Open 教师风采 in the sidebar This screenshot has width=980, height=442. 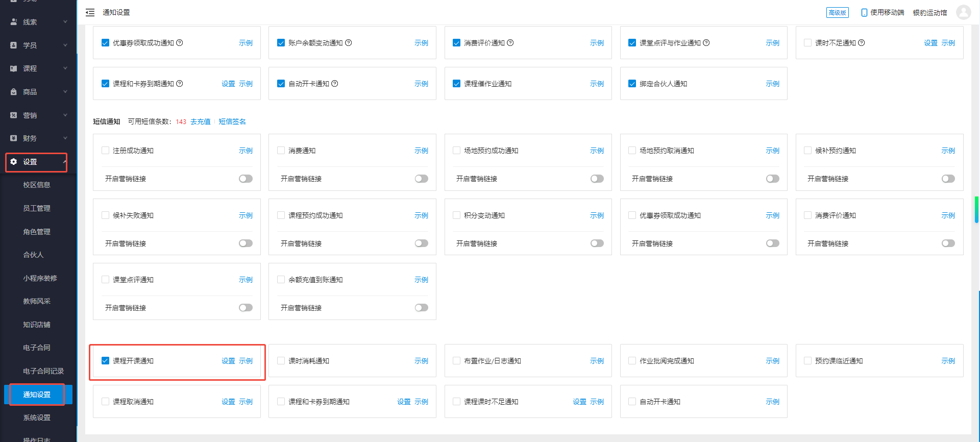37,301
